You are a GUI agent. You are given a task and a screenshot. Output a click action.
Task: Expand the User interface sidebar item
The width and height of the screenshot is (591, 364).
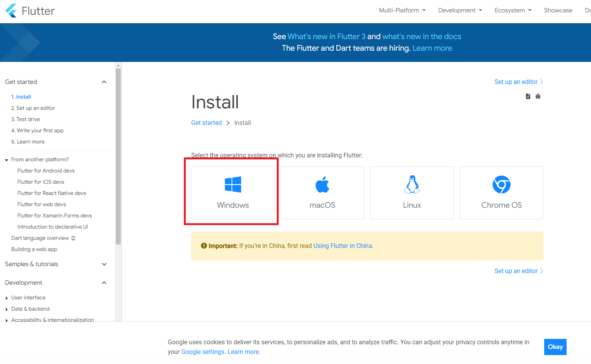(7, 298)
